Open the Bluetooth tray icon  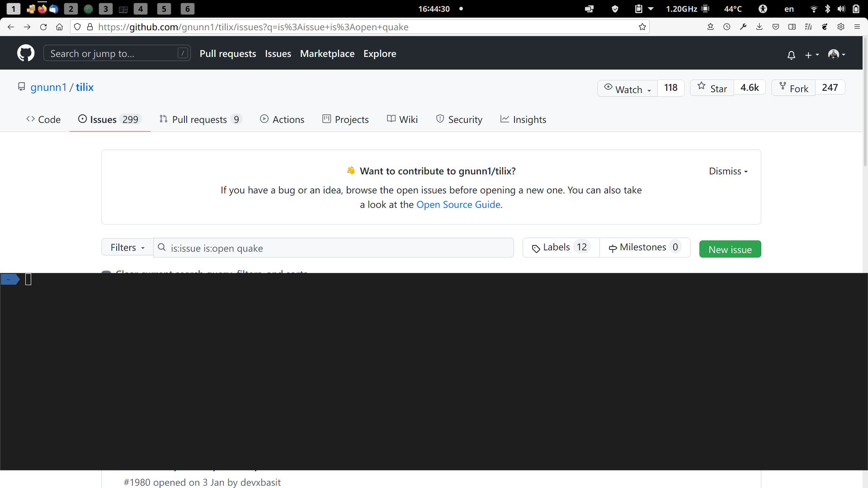[827, 9]
